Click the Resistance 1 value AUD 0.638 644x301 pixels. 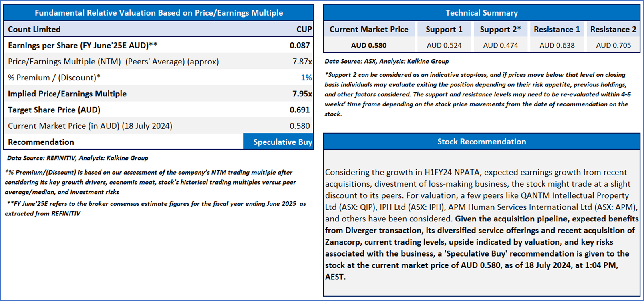[557, 45]
